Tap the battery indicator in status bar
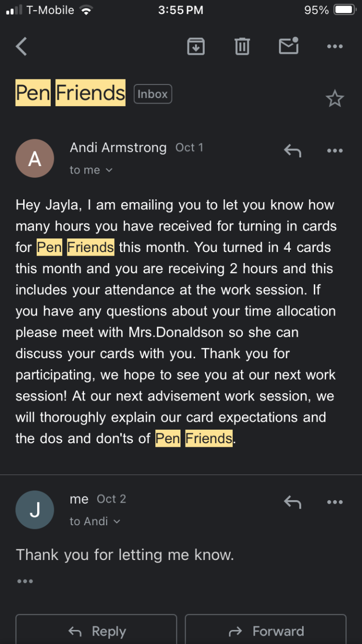 (x=345, y=10)
